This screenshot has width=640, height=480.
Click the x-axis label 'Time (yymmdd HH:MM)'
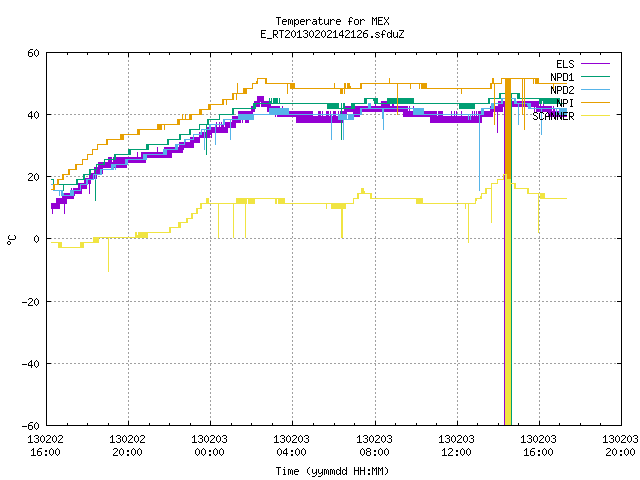coord(332,471)
